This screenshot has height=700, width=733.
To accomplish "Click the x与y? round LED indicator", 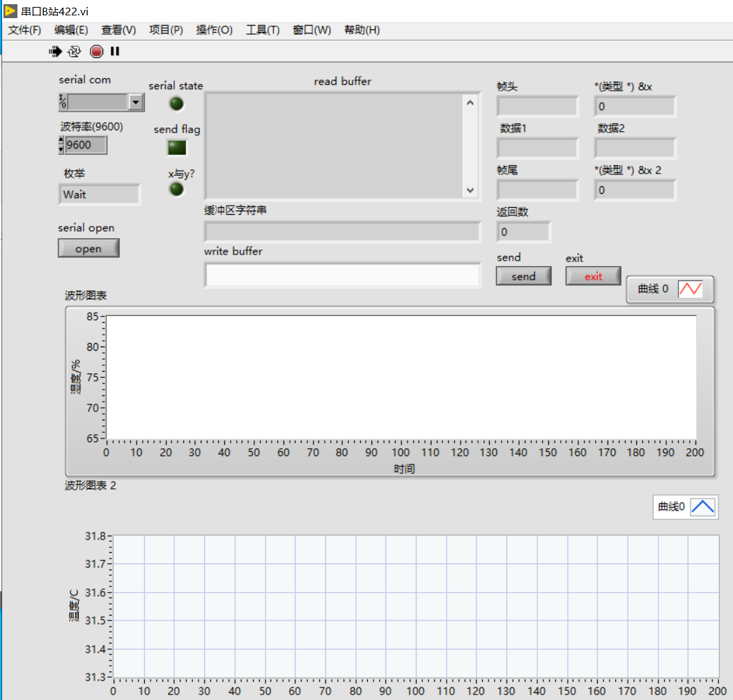I will (x=176, y=189).
